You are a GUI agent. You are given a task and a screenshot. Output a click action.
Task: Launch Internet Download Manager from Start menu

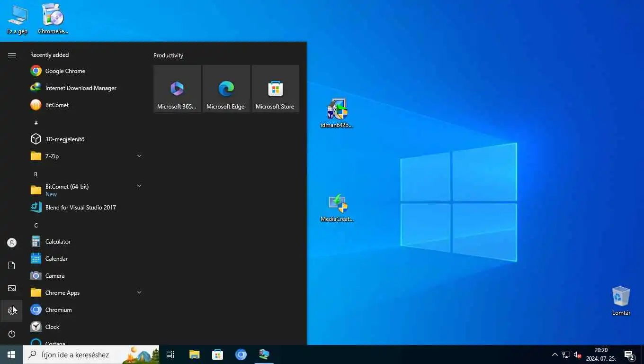coord(85,88)
